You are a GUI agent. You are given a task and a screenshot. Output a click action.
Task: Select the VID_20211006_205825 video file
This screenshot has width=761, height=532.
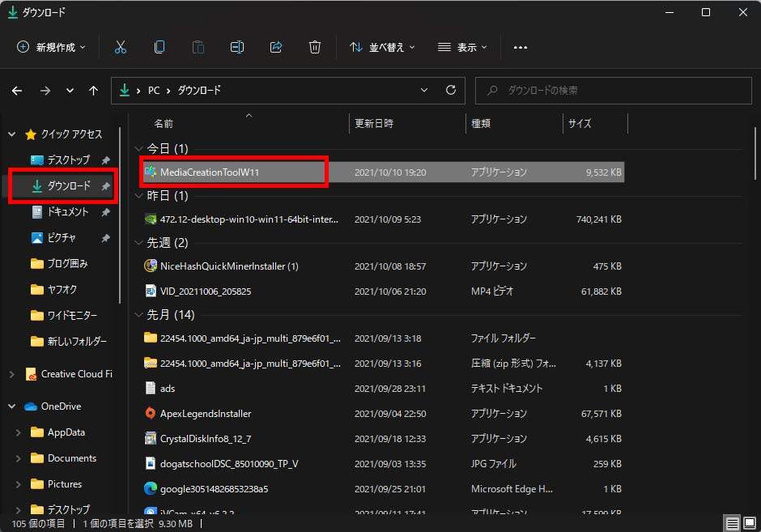[382, 292]
